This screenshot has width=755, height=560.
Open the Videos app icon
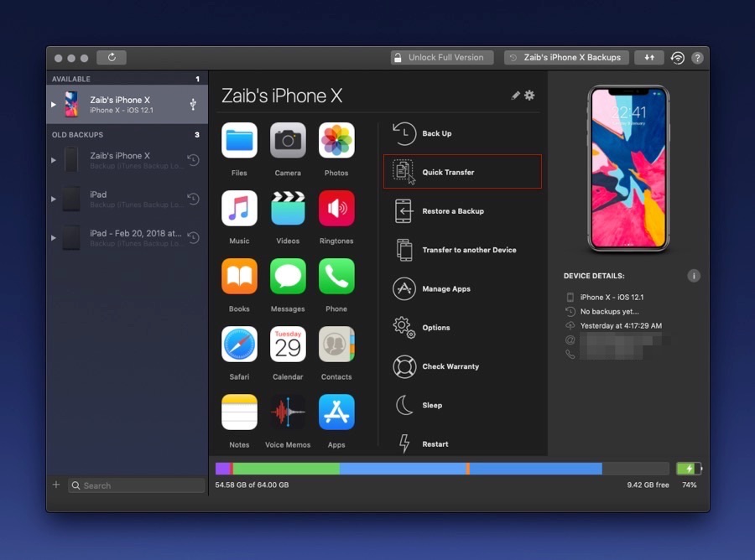tap(288, 208)
